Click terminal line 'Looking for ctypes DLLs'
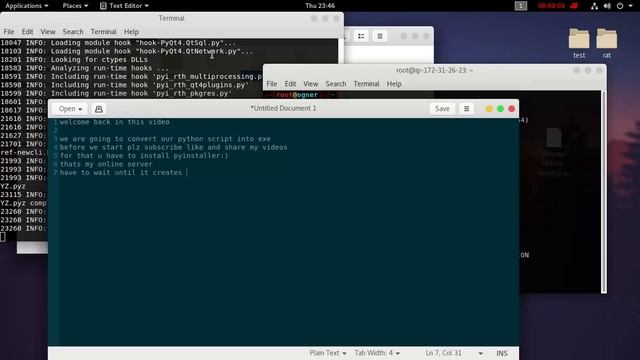Screen dimensions: 640x360 coord(74,60)
